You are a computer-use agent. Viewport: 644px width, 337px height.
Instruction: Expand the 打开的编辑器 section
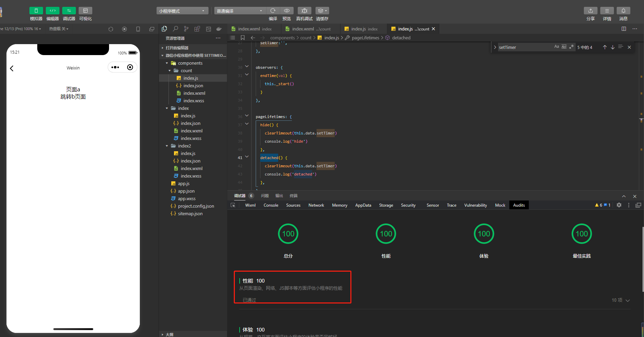pyautogui.click(x=193, y=48)
